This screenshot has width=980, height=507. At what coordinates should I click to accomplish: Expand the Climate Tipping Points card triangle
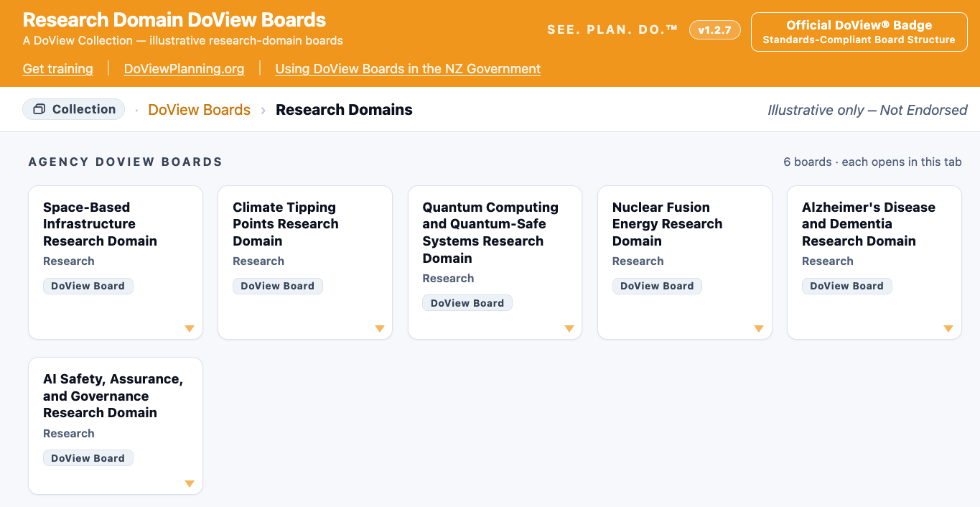(x=380, y=329)
